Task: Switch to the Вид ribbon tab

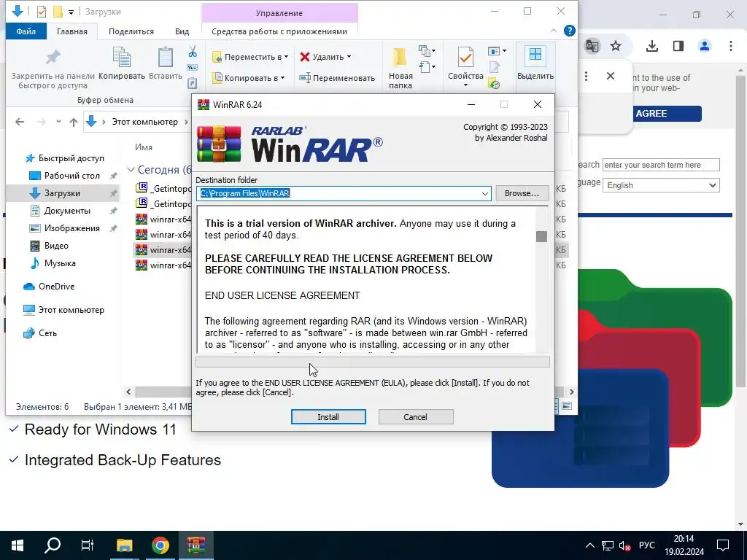Action: coord(182,31)
